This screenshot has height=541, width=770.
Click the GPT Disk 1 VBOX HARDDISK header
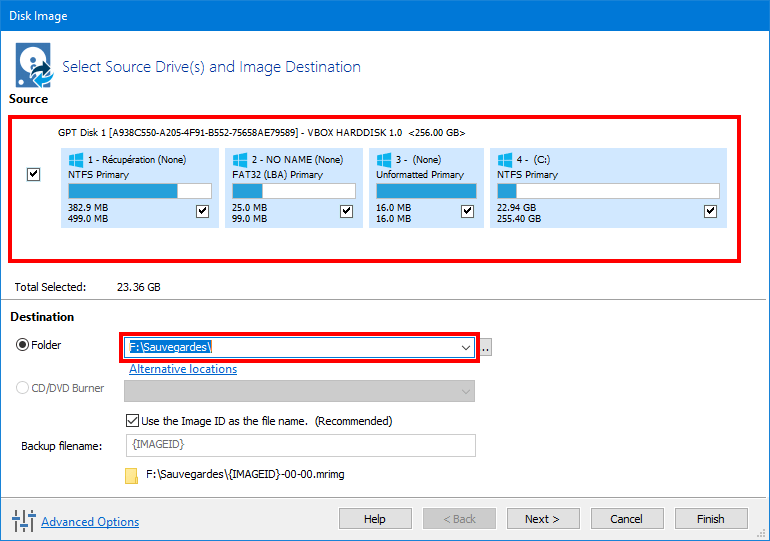click(x=261, y=133)
